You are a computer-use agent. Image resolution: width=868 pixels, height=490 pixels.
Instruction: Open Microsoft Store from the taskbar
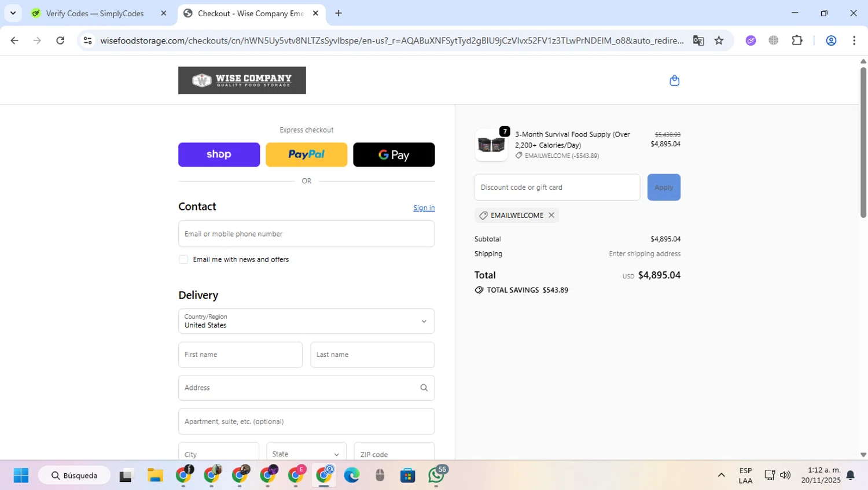pos(408,476)
